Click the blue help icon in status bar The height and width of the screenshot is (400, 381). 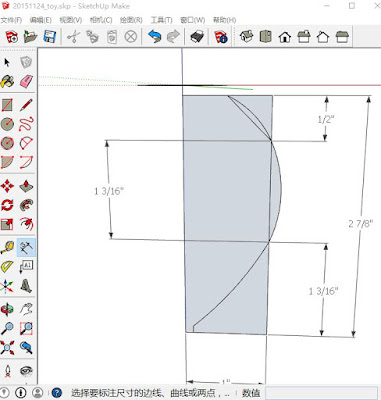[x=57, y=392]
